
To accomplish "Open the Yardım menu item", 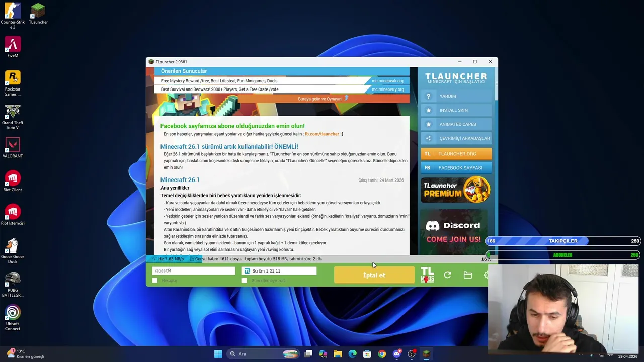I will pos(456,96).
